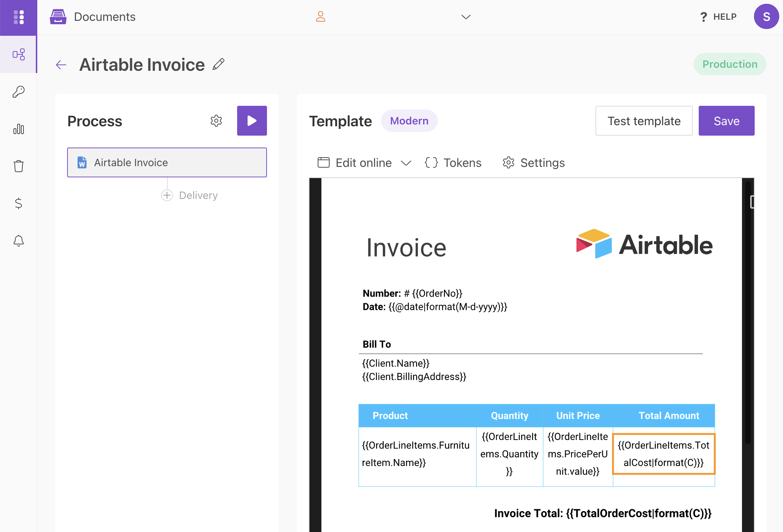This screenshot has height=532, width=783.
Task: Open Process settings via the gear icon
Action: click(x=216, y=121)
